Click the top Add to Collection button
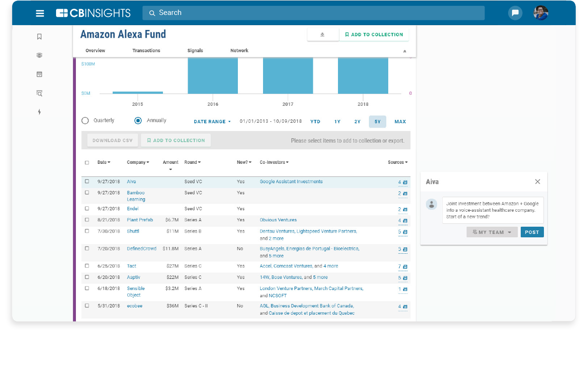 coord(374,35)
